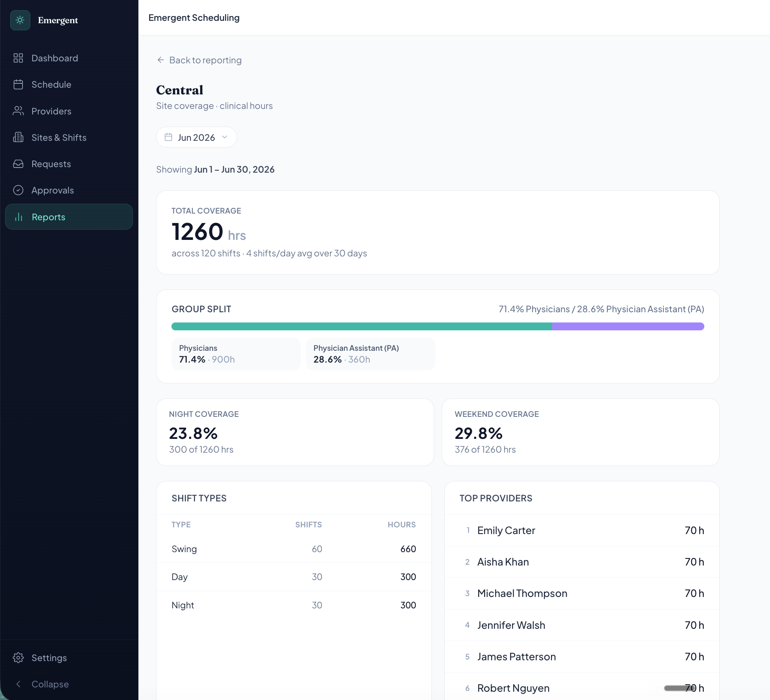Click the chevron beside Jun 2026

click(x=225, y=137)
